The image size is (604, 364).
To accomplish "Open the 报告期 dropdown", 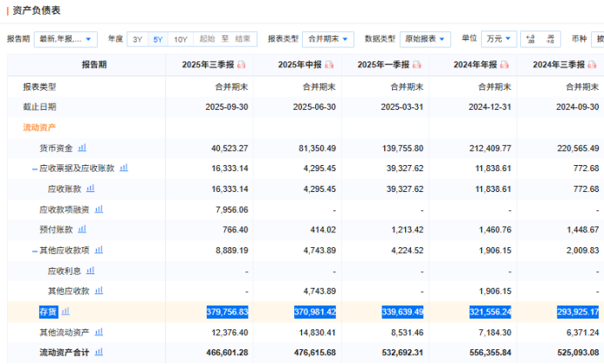I will 65,39.
